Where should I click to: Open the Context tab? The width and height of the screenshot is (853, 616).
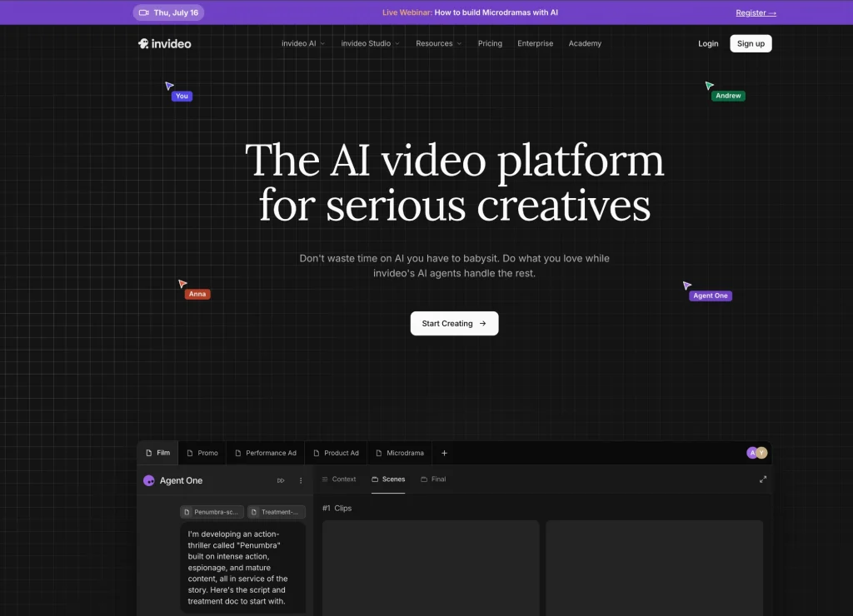pos(338,479)
